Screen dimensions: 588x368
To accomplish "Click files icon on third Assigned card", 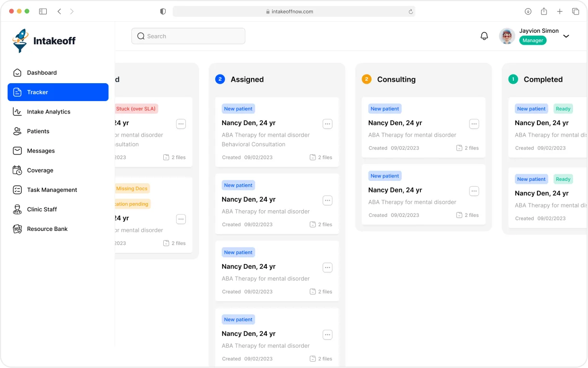I will click(x=313, y=292).
